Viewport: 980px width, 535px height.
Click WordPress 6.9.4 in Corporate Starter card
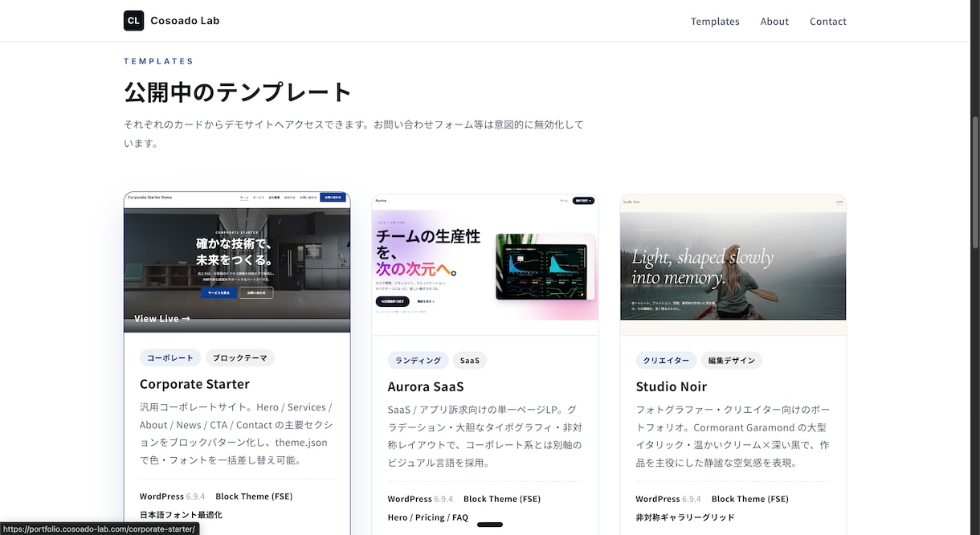coord(173,496)
